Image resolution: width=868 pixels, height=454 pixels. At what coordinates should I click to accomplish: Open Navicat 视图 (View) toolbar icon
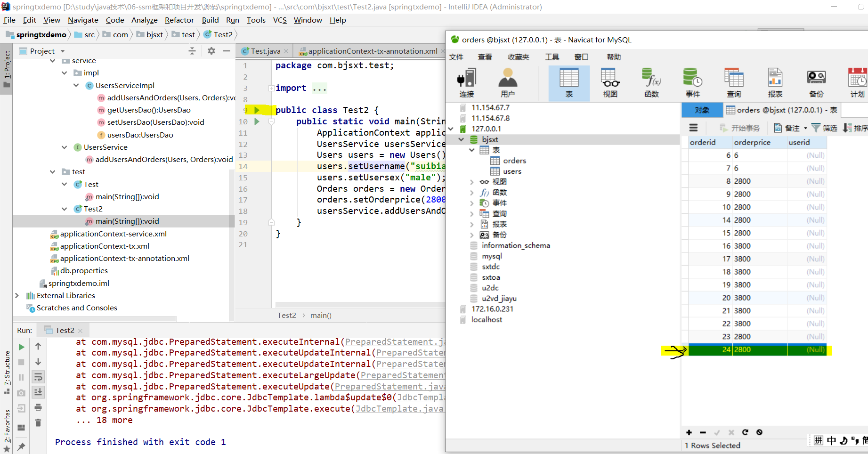click(x=610, y=83)
